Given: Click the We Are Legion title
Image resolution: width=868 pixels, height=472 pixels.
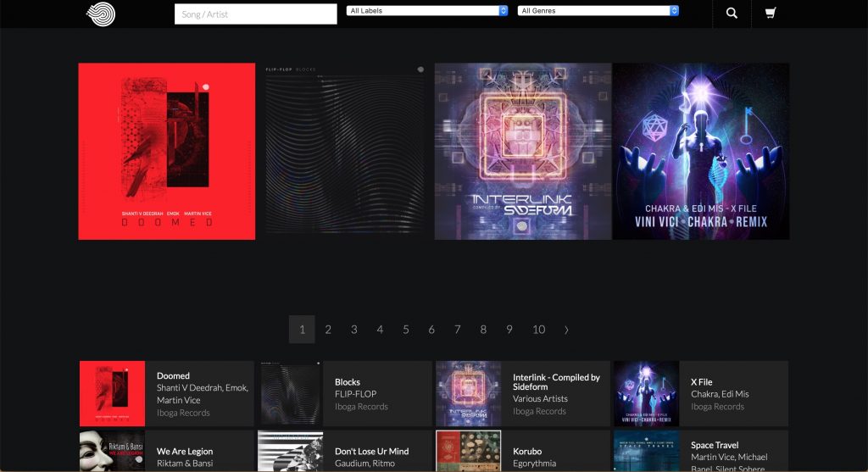Looking at the screenshot, I should tap(184, 452).
